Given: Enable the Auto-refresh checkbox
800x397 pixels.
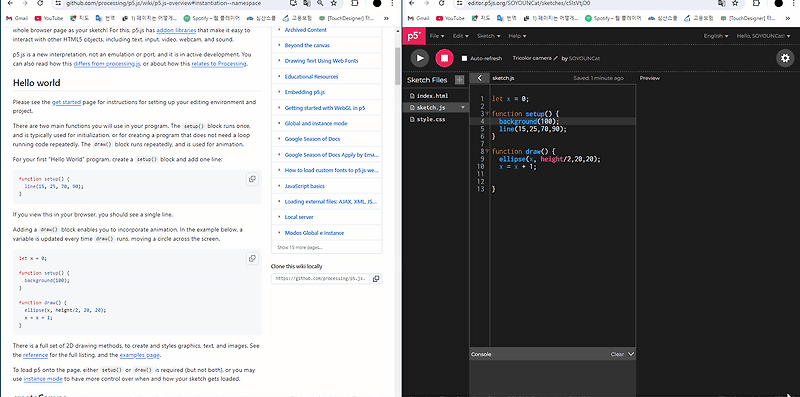Looking at the screenshot, I should click(x=464, y=59).
